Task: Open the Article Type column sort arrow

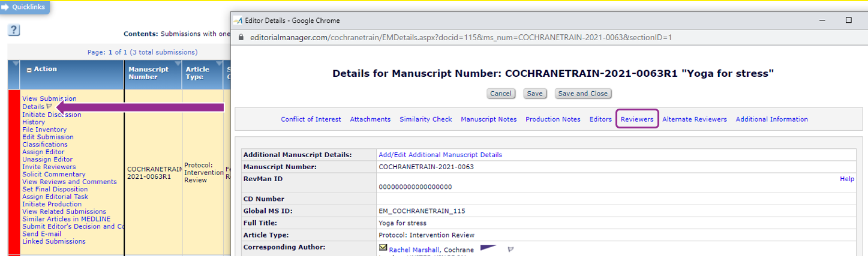Action: coord(218,64)
